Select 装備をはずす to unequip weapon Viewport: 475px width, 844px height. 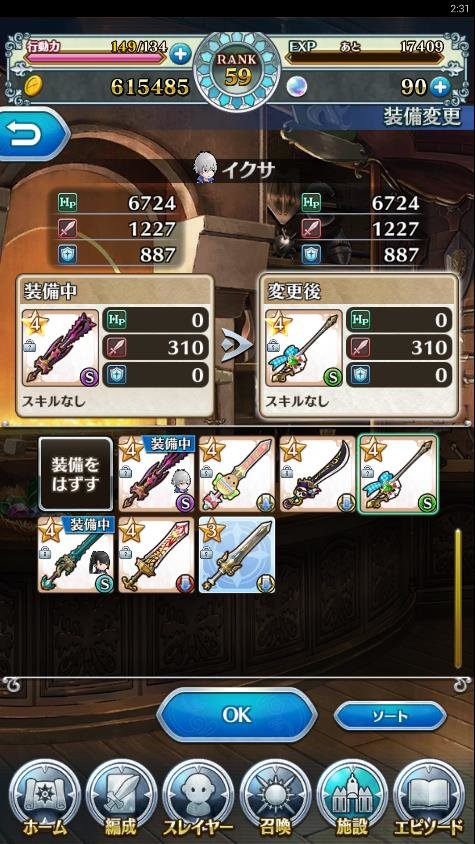pyautogui.click(x=76, y=474)
